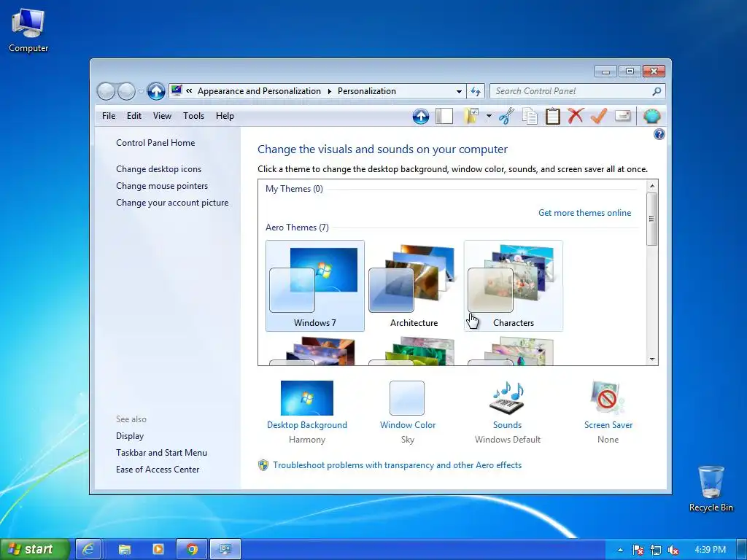Click the Control Panel icon in the address bar
The image size is (747, 560).
click(x=177, y=90)
